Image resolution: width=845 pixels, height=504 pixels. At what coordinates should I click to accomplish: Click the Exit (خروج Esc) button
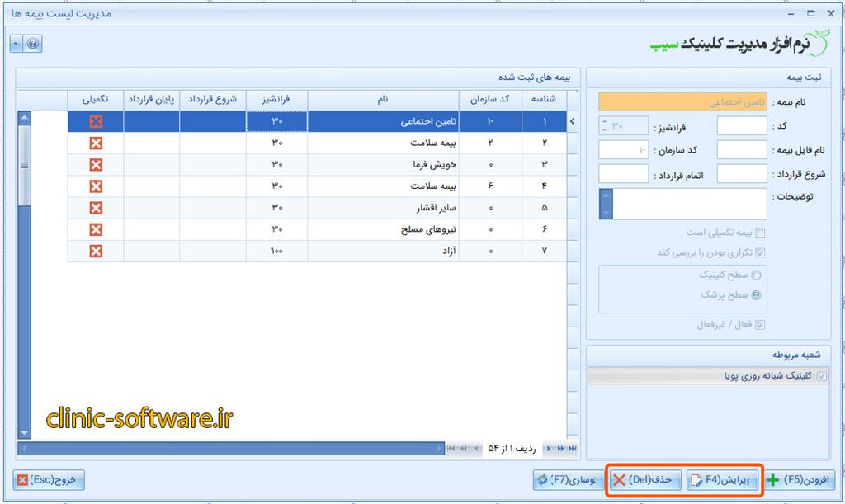(50, 479)
